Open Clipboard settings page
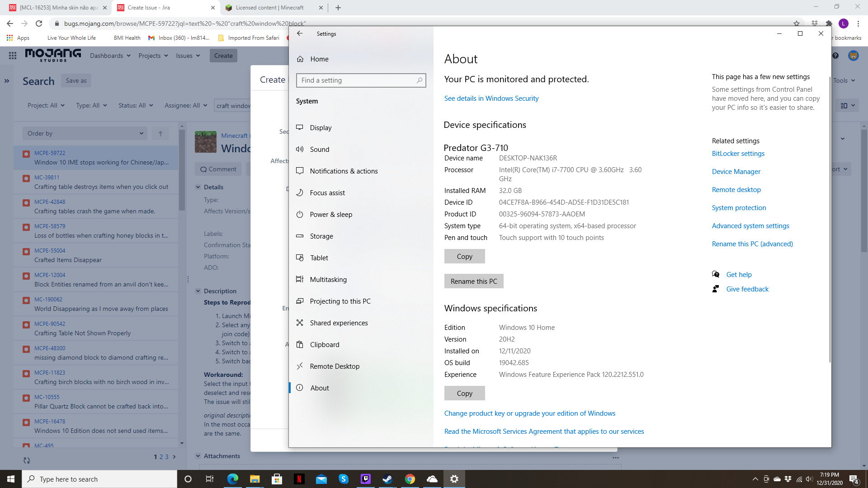 [324, 345]
